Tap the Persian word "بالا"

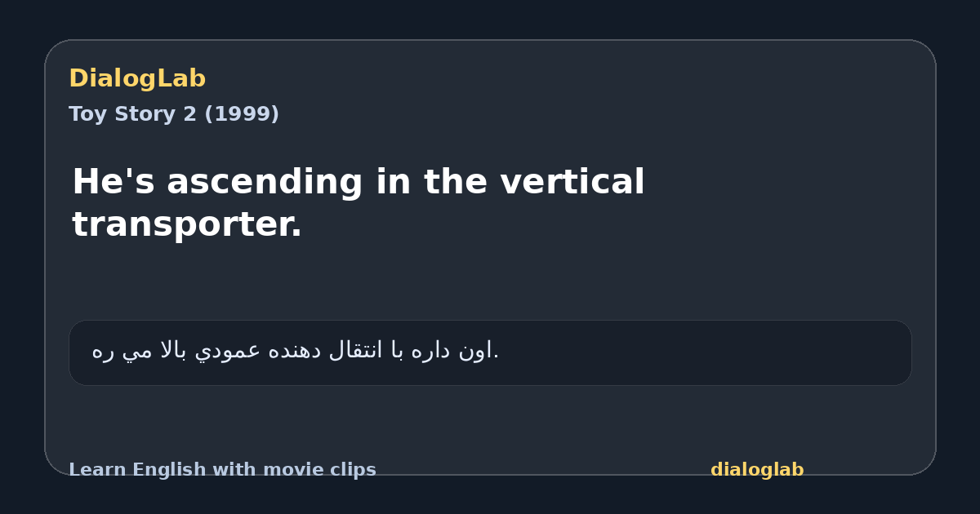[x=173, y=350]
